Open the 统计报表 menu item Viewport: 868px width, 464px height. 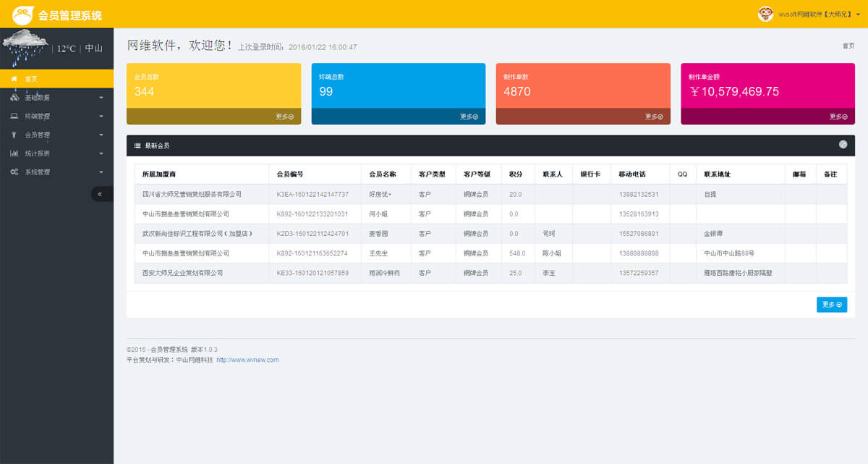pyautogui.click(x=38, y=153)
